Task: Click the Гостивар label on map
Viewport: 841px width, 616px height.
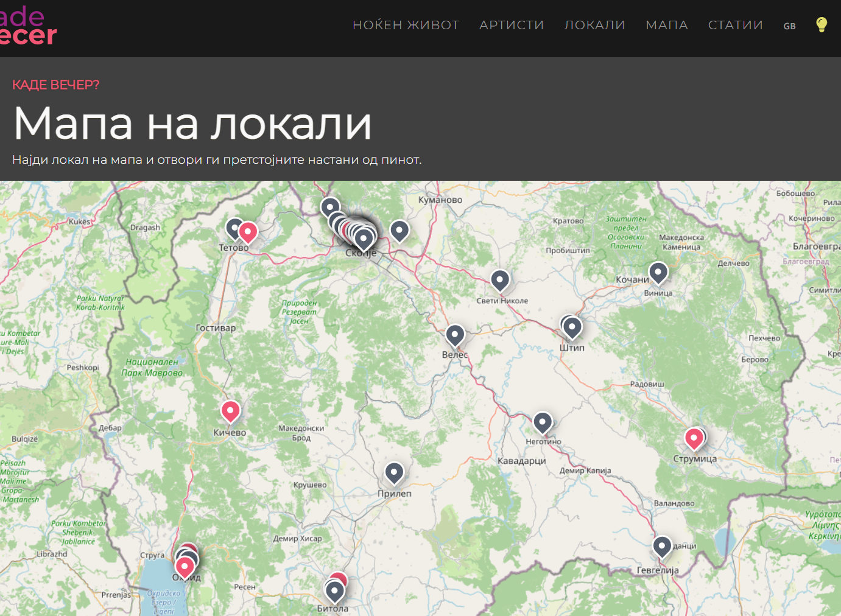Action: coord(216,327)
